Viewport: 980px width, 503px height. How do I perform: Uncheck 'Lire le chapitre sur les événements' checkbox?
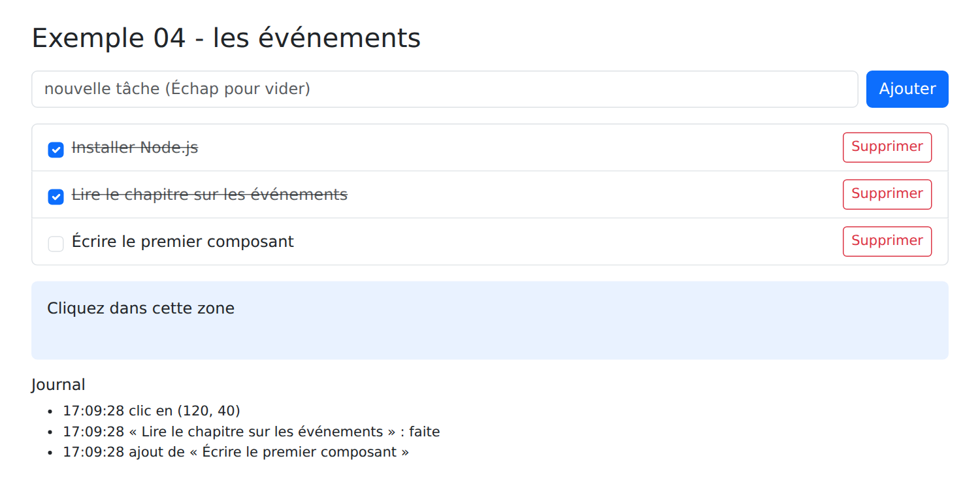[56, 197]
